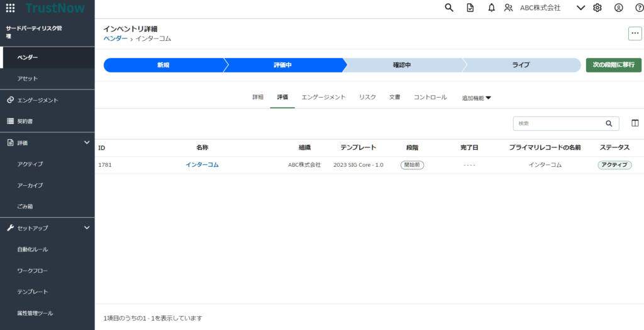Click the search magnifier in top bar
The width and height of the screenshot is (644, 330).
coord(449,8)
